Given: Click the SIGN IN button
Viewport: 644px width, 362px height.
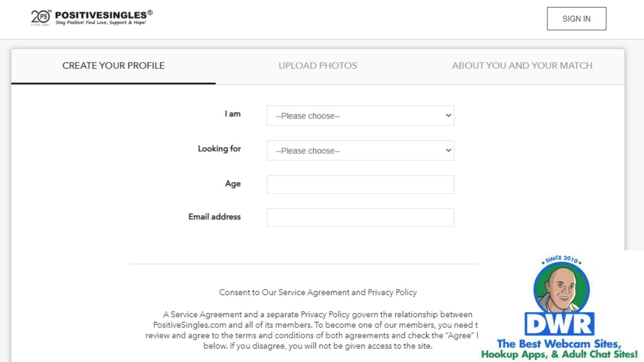Looking at the screenshot, I should 576,19.
